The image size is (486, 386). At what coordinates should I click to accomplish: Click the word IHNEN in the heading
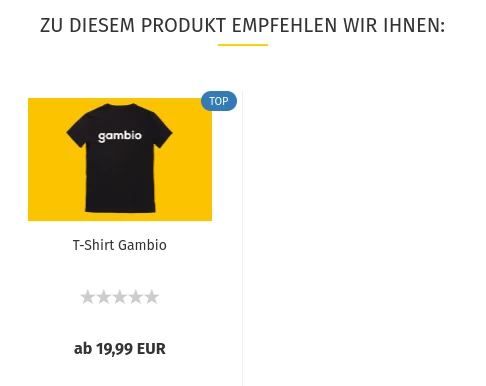[x=414, y=25]
